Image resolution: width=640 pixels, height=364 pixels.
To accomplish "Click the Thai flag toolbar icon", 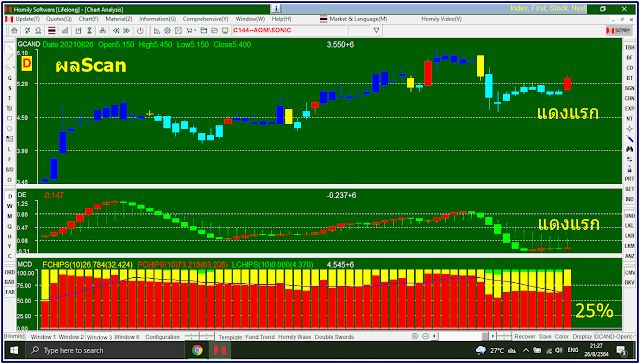I will pyautogui.click(x=52, y=31).
